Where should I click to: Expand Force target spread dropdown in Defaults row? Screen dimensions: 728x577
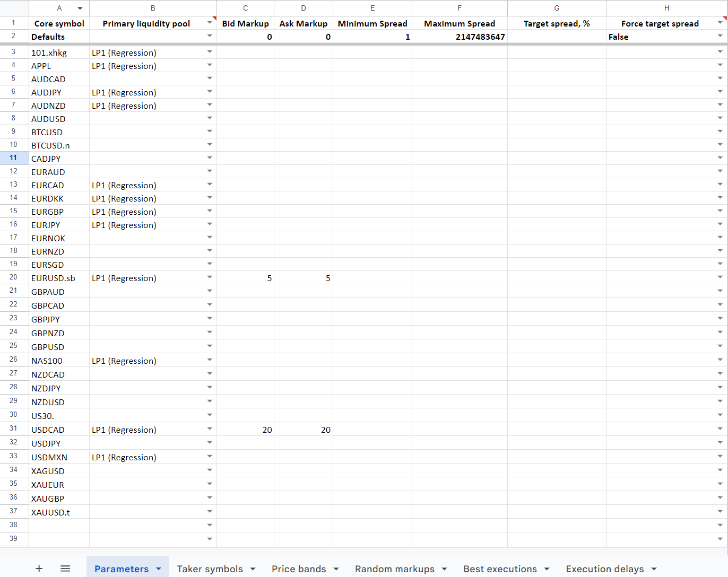pyautogui.click(x=720, y=36)
